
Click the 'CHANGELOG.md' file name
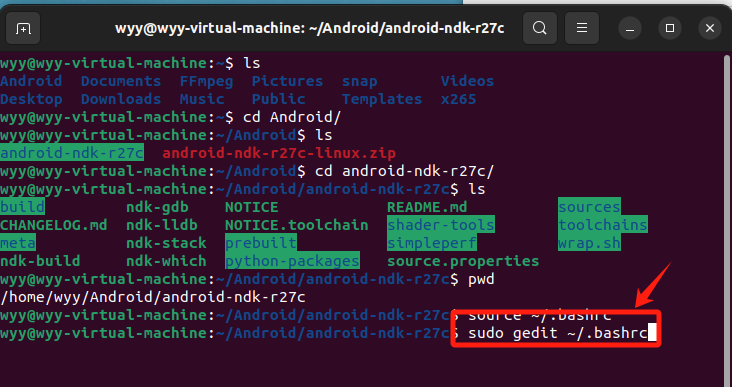point(54,225)
